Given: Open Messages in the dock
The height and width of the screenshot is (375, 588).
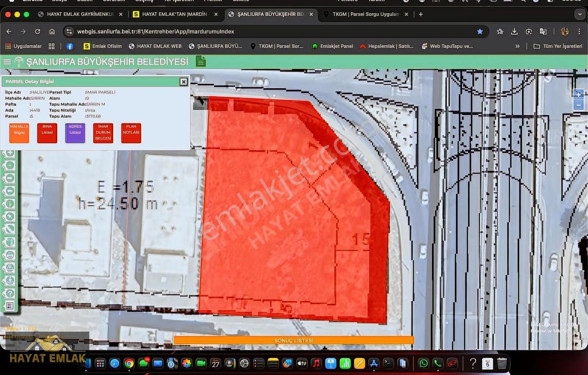Looking at the screenshot, I should coord(144,364).
